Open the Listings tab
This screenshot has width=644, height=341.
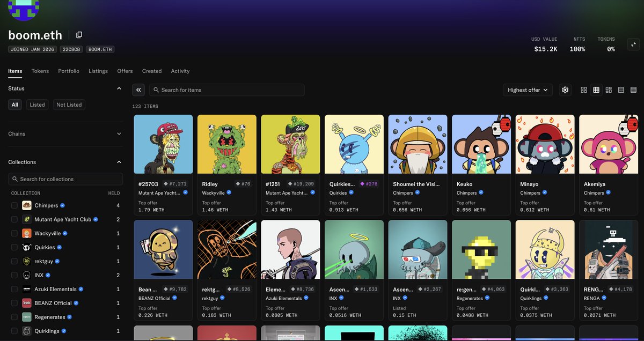98,71
